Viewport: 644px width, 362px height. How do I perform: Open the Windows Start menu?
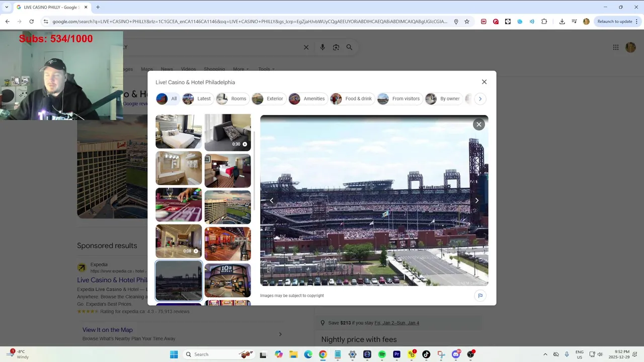(x=174, y=354)
